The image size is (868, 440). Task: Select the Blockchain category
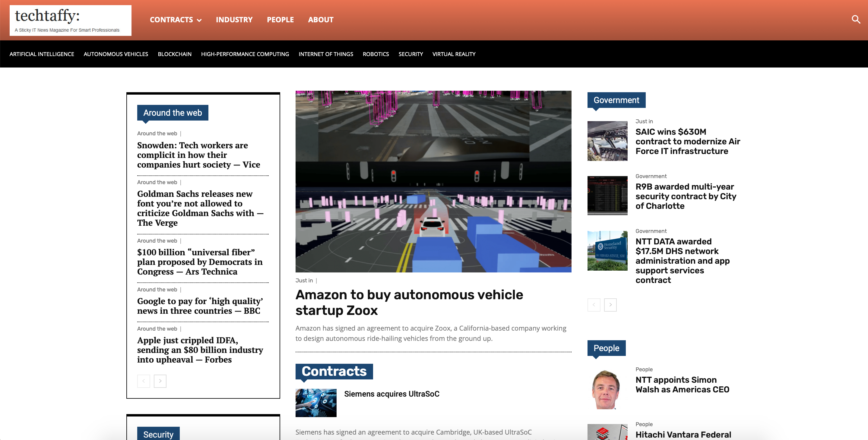[175, 54]
